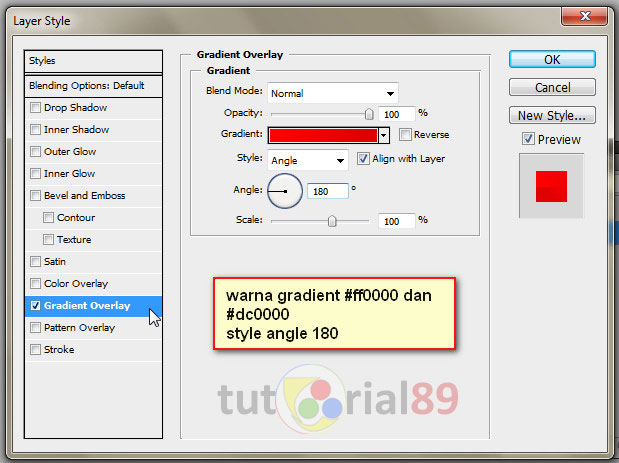Click the Angle value field showing 180
Viewport: 619px width, 463px height.
[x=328, y=191]
